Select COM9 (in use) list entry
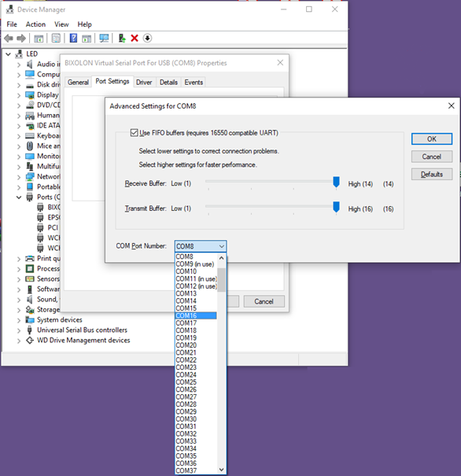 (196, 264)
